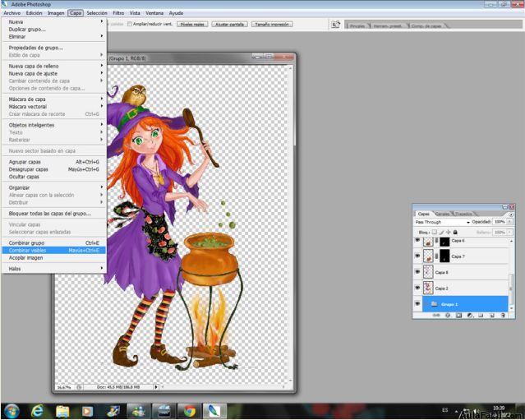Viewport: 525px width, 420px height.
Task: Click mask link chain on Capa 7
Action: 436,256
